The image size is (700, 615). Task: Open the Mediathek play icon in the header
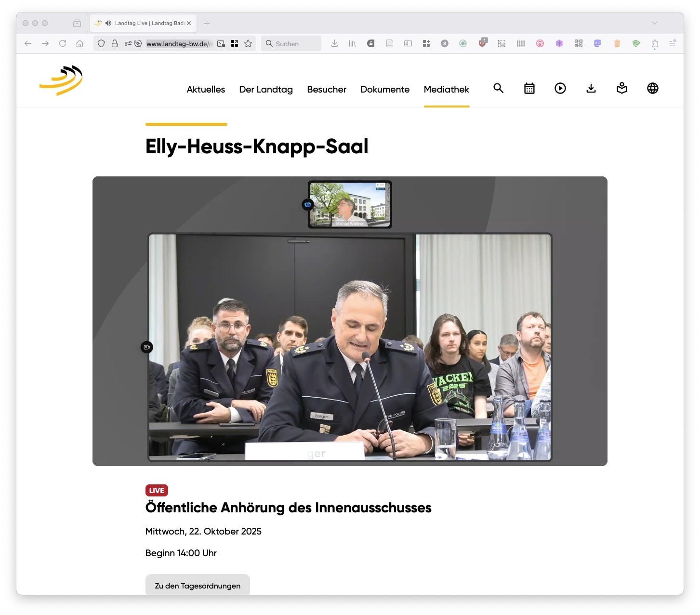(560, 89)
